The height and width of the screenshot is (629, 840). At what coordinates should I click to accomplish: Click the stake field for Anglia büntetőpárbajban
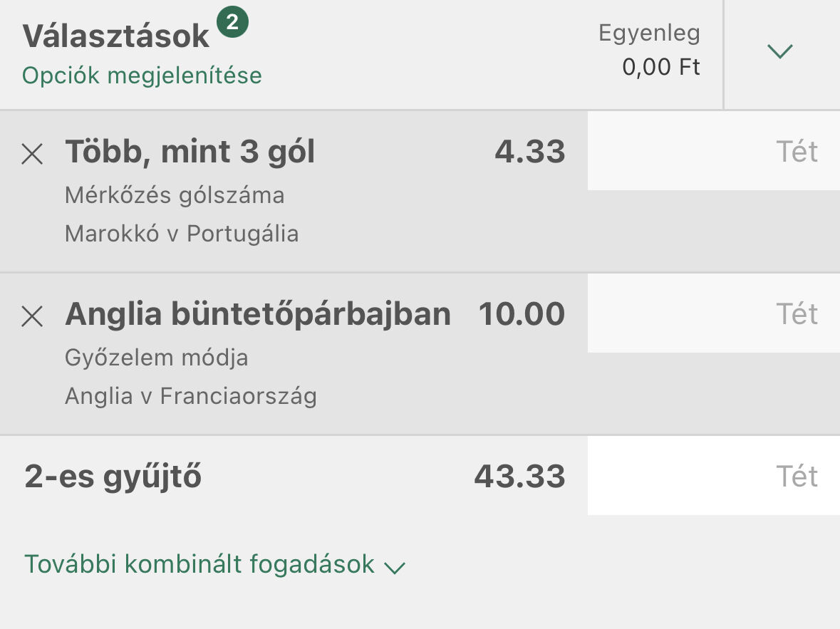click(x=713, y=314)
